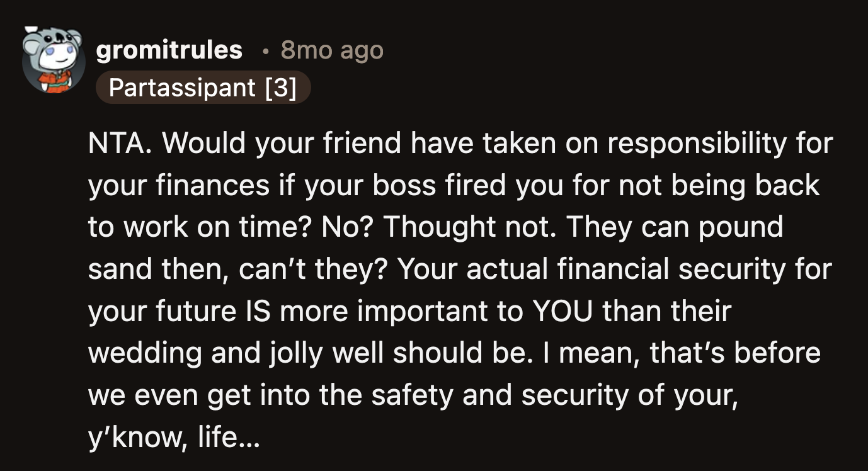Click the bullet dot between username and timestamp
This screenshot has height=471, width=868.
265,52
